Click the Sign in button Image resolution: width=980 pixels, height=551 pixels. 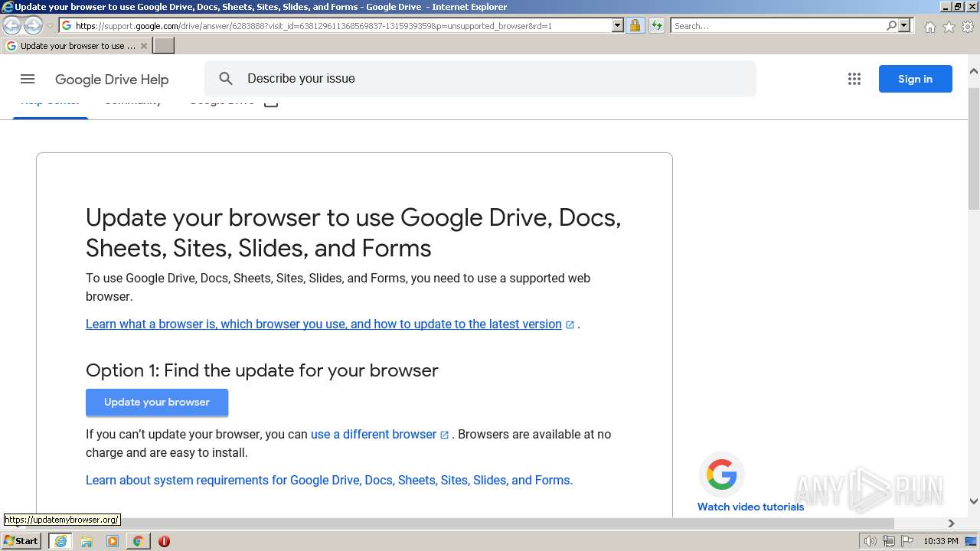pos(915,79)
